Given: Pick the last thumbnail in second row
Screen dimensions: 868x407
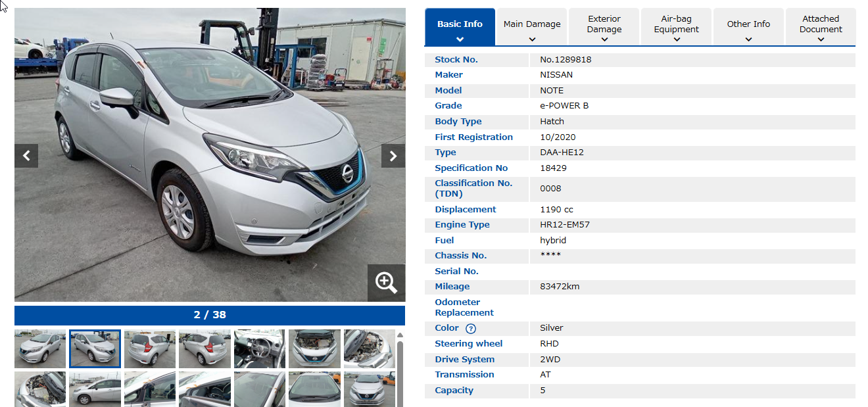Looking at the screenshot, I should tap(369, 389).
